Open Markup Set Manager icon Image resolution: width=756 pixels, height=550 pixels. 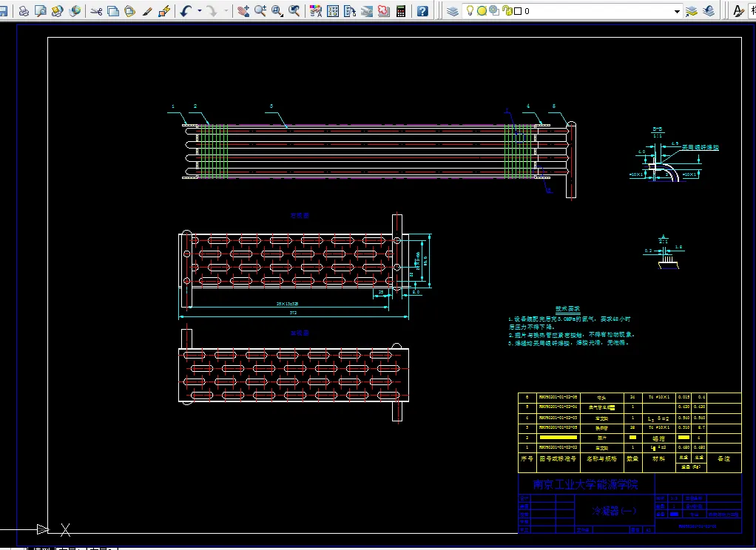click(384, 10)
